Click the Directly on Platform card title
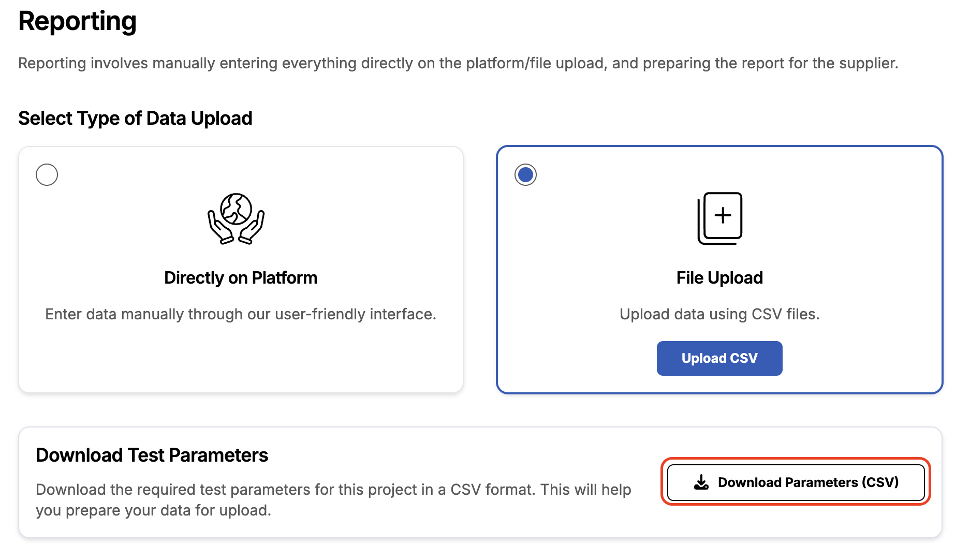Screen dimensions: 970x560 point(241,278)
